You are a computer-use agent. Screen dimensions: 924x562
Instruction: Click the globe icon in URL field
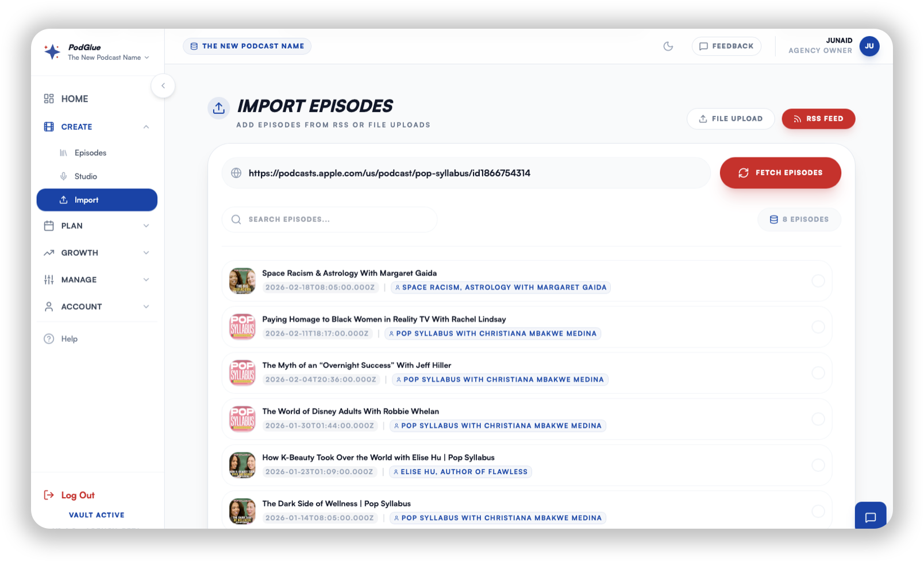pyautogui.click(x=236, y=173)
